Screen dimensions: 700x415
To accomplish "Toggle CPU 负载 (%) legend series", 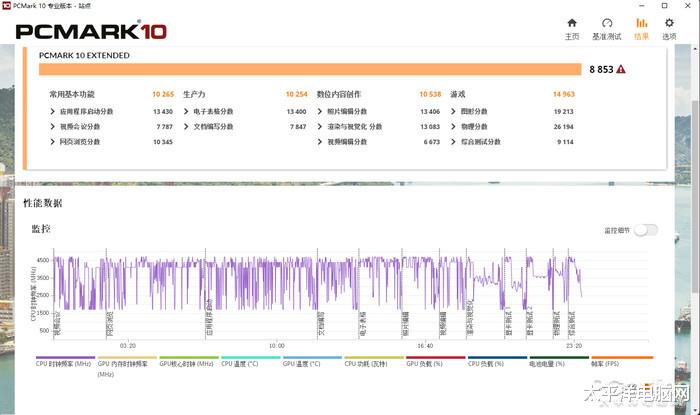I will pyautogui.click(x=497, y=361).
